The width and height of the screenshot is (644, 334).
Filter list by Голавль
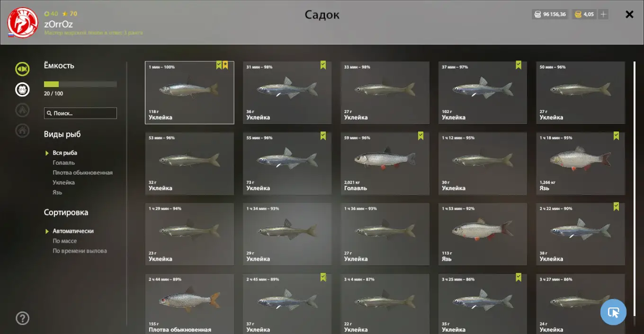[63, 163]
